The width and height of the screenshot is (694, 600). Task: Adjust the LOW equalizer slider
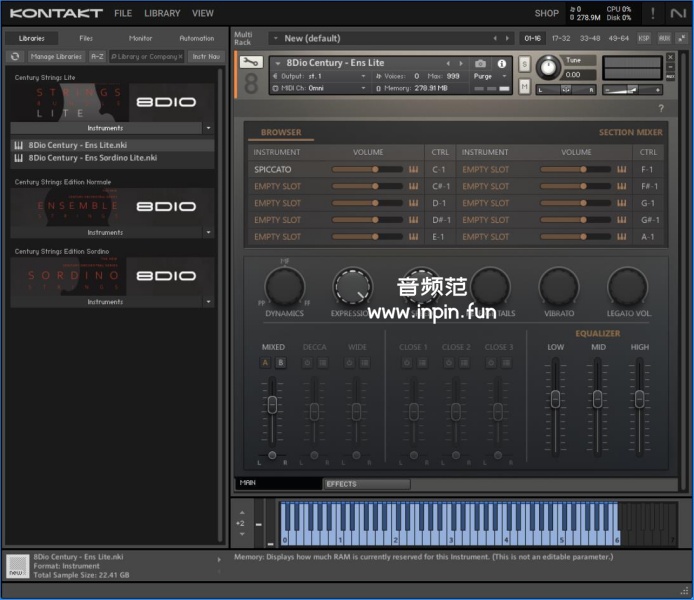[555, 399]
